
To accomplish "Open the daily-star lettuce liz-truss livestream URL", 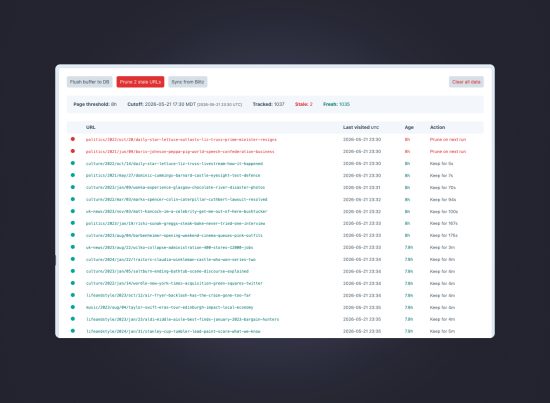I will [x=174, y=163].
